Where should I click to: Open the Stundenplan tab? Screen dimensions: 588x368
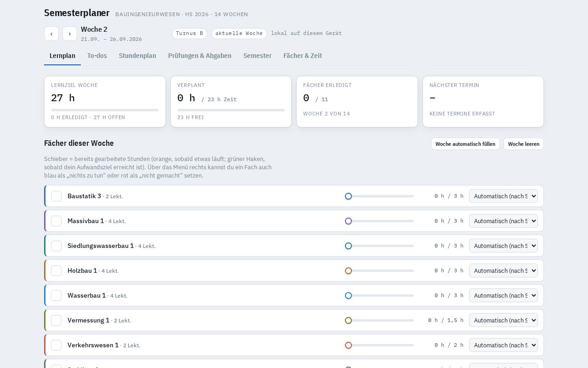137,56
